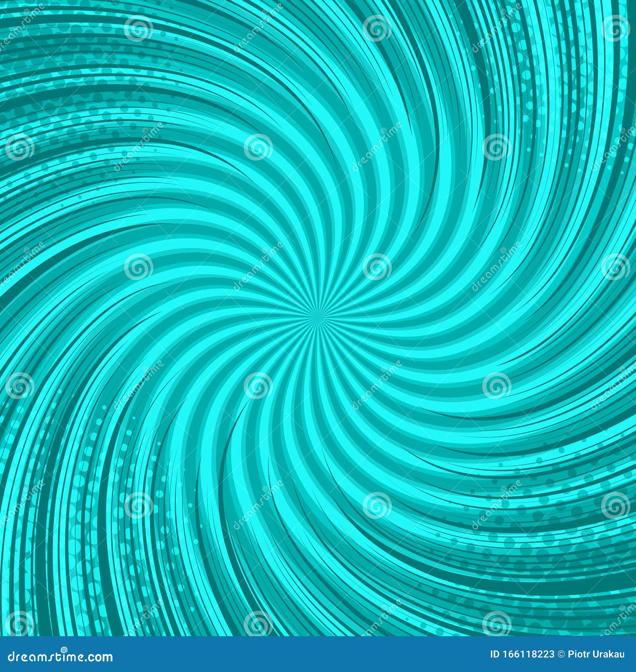Switch to the dreamstime.com footer section

coord(60,656)
